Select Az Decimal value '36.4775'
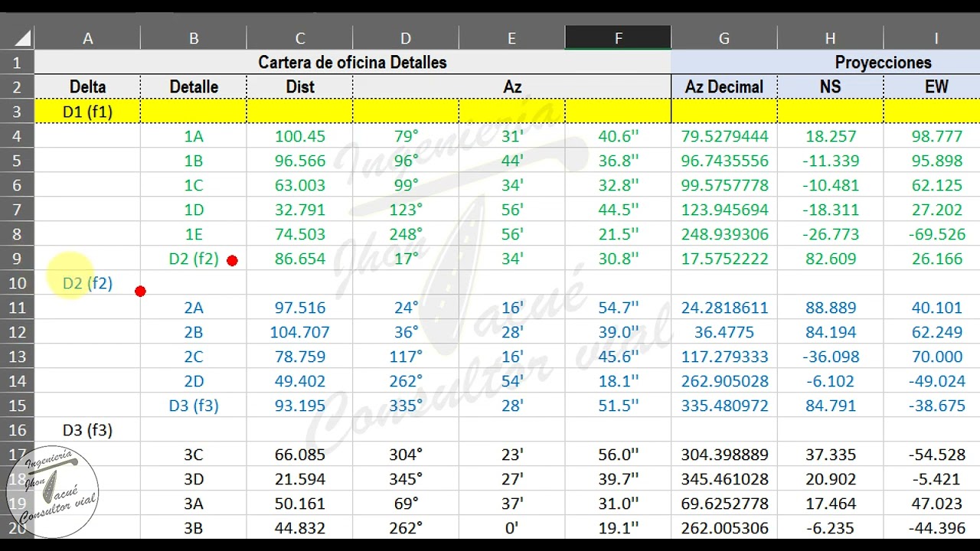Image resolution: width=980 pixels, height=551 pixels. (724, 331)
